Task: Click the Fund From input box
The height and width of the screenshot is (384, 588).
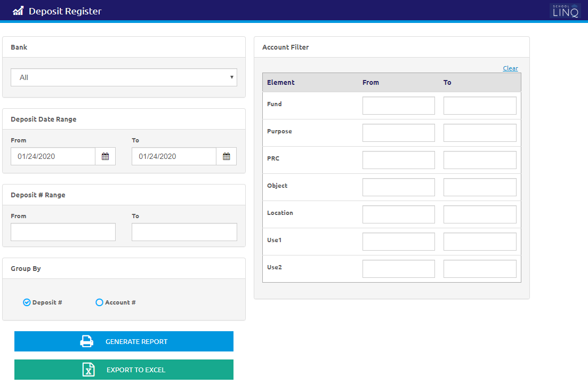Action: 398,106
